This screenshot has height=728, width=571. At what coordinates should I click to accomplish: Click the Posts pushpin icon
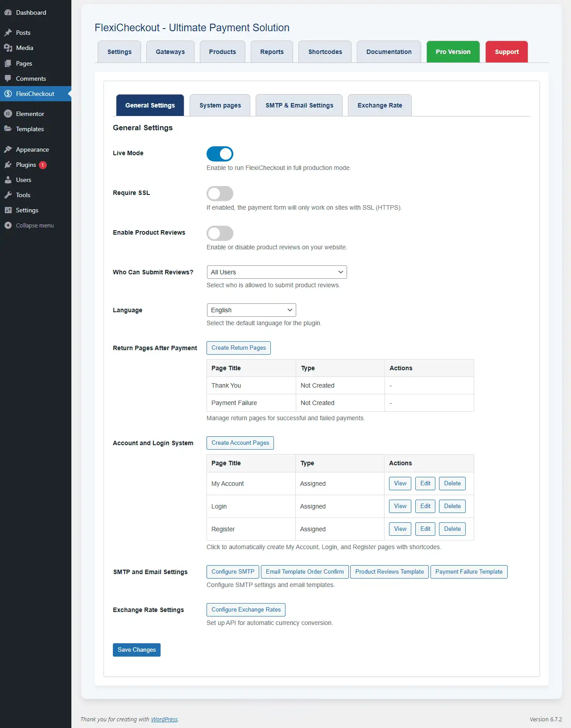[8, 33]
